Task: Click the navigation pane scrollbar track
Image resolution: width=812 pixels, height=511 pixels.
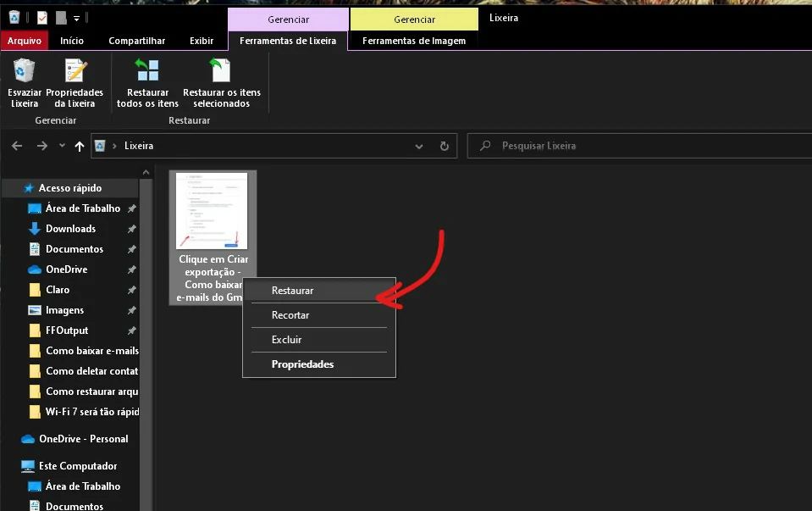Action: pyautogui.click(x=146, y=345)
